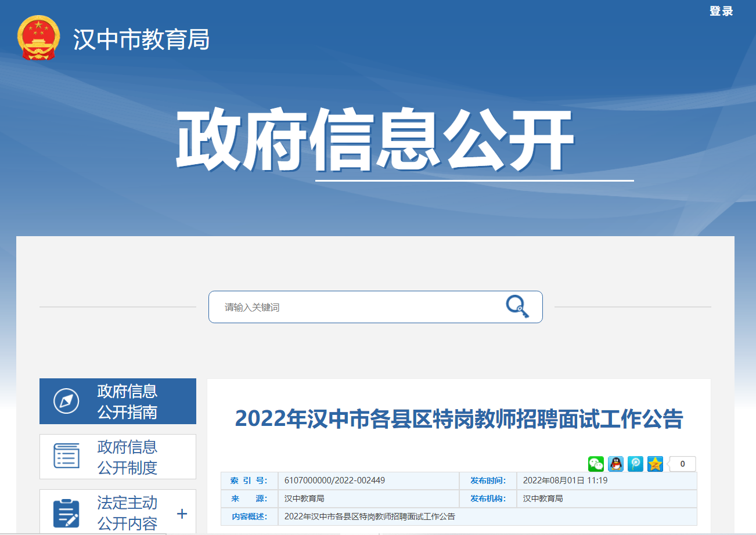
Task: Open the 汉中市教育局 site title
Action: tap(141, 39)
